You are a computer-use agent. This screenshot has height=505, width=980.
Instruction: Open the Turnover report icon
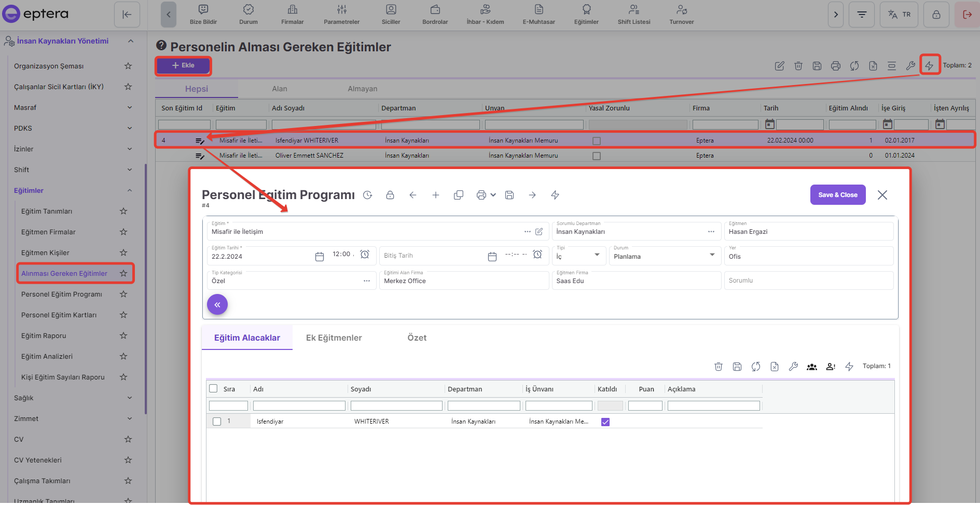[x=681, y=14]
